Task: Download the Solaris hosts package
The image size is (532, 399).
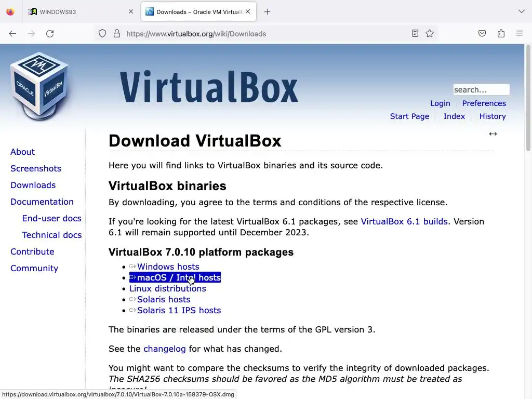Action: tap(164, 300)
